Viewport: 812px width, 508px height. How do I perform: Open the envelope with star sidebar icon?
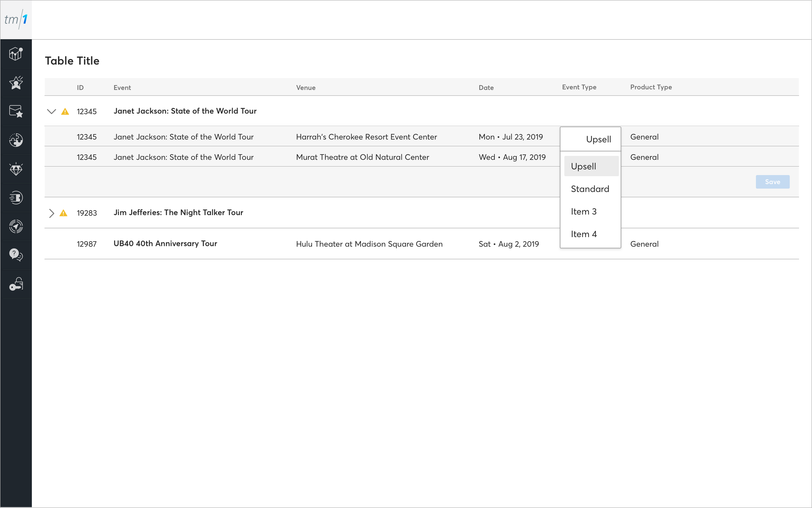tap(16, 111)
